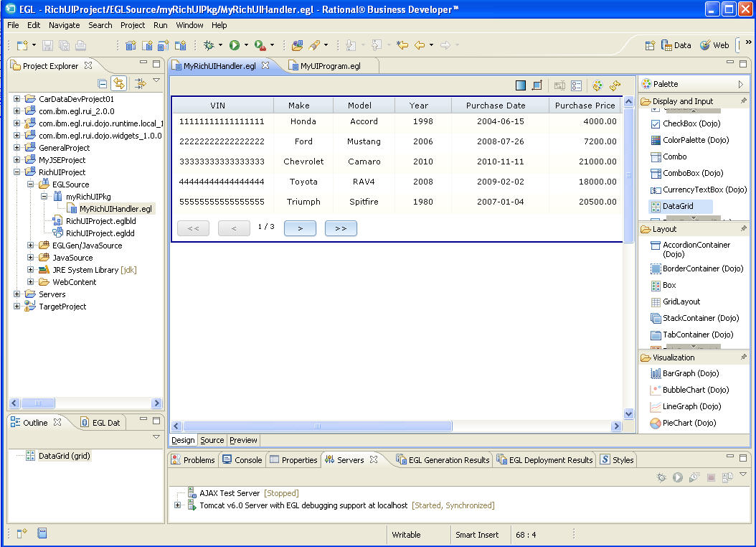756x547 pixels.
Task: Select BarGraph (Dojo) in the palette
Action: coord(685,373)
